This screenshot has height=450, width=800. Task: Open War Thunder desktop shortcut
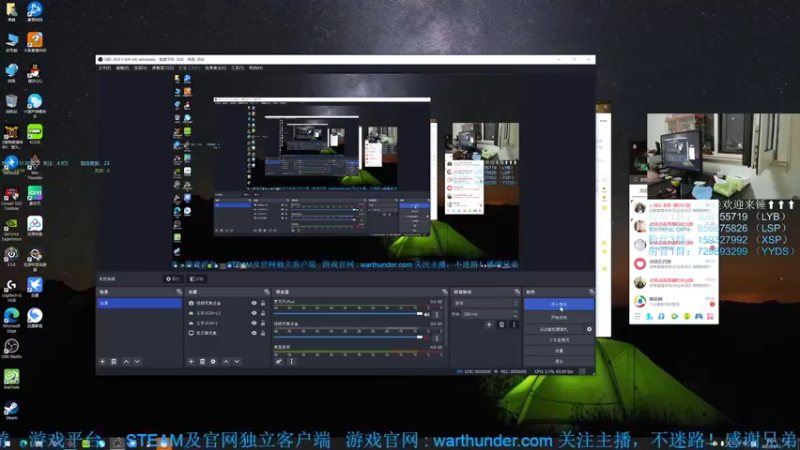(x=35, y=167)
